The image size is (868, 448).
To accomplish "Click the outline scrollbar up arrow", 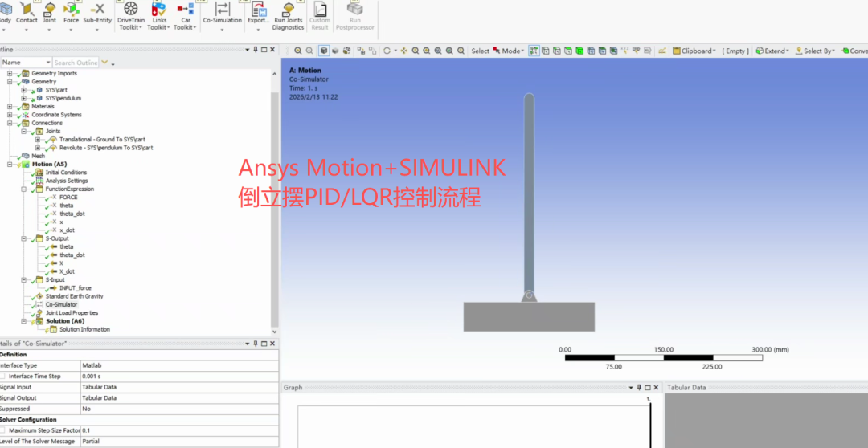I will pos(275,74).
